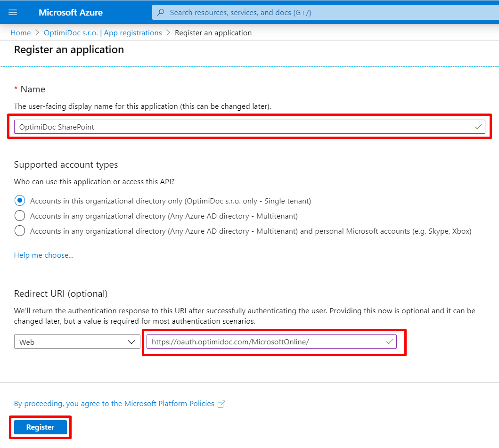The height and width of the screenshot is (448, 499).
Task: Open Microsoft Platform Policies link
Action: [x=114, y=403]
